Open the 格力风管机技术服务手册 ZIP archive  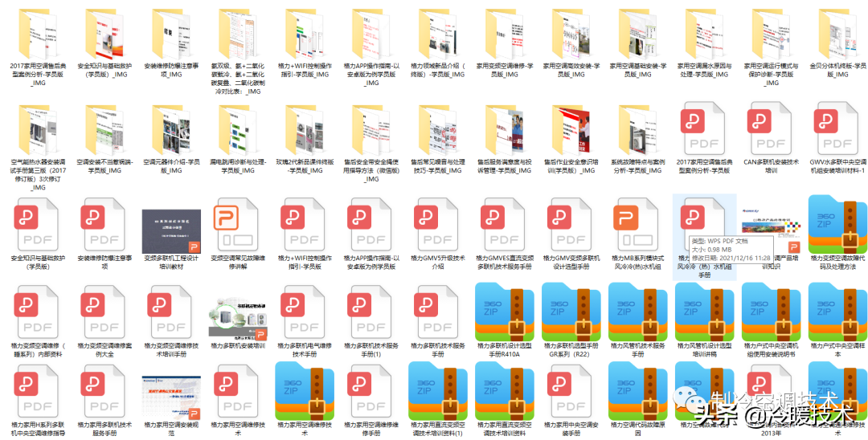tap(638, 312)
